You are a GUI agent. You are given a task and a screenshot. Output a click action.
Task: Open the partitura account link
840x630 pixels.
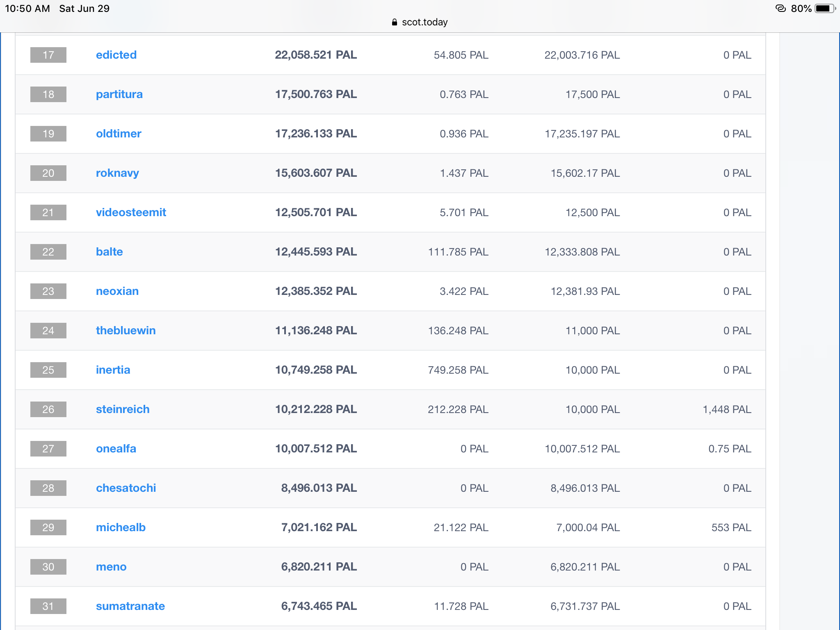click(x=119, y=94)
